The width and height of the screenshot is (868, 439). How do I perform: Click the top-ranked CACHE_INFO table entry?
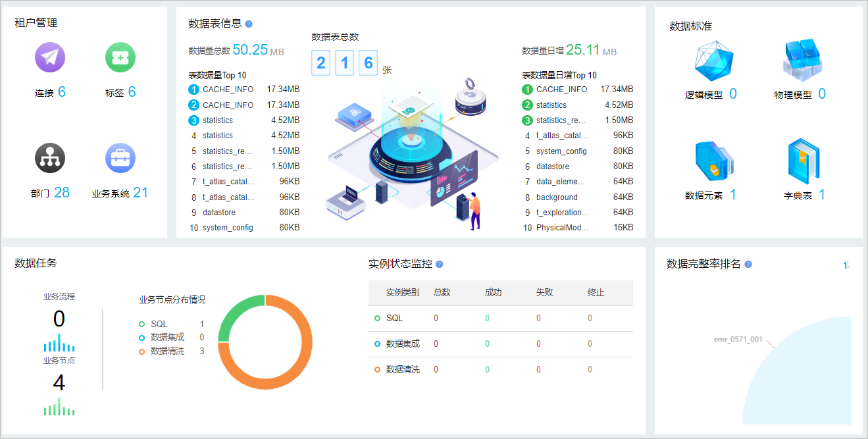click(228, 90)
